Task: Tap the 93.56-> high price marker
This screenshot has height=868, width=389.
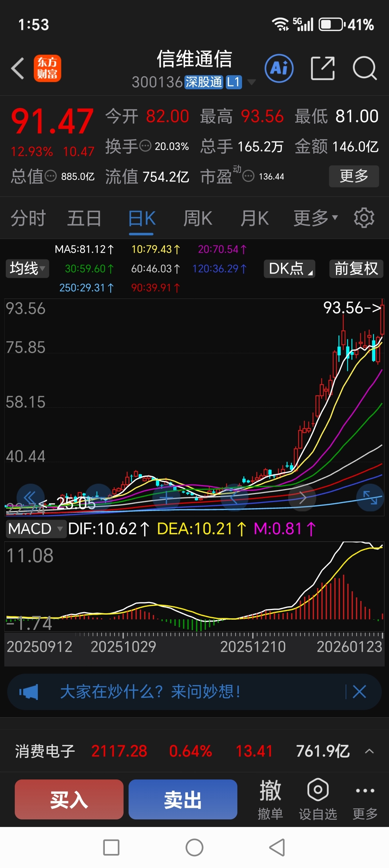Action: (352, 308)
